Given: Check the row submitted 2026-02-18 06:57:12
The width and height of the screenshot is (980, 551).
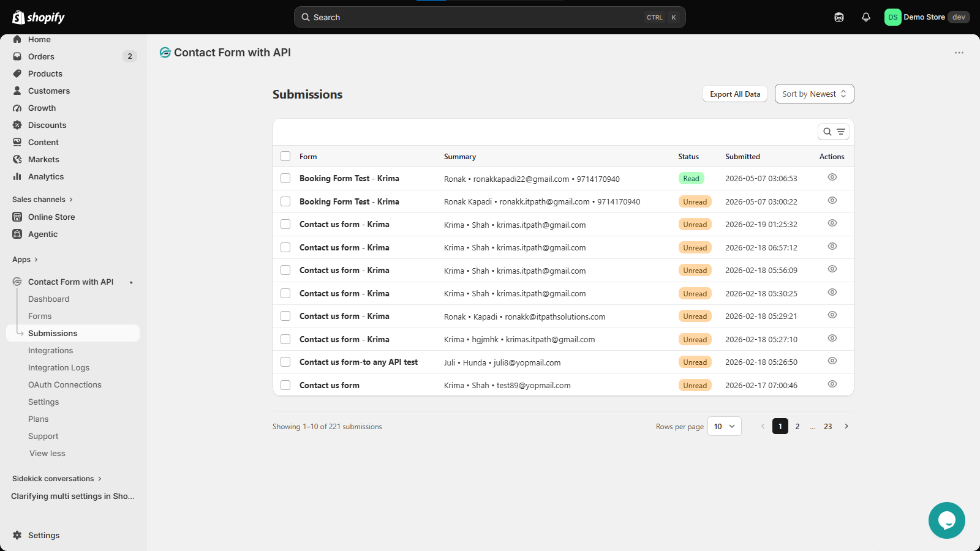Looking at the screenshot, I should tap(285, 247).
